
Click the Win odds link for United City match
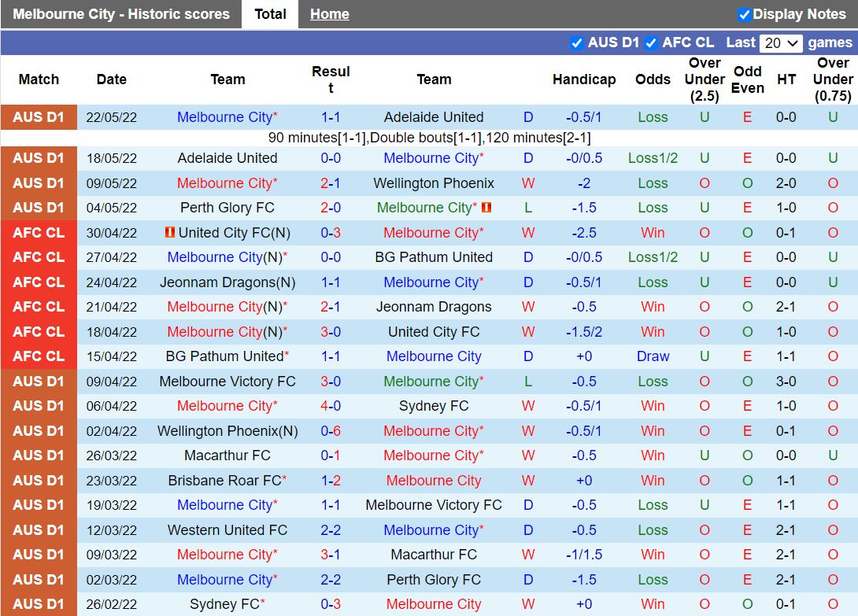coord(653,232)
